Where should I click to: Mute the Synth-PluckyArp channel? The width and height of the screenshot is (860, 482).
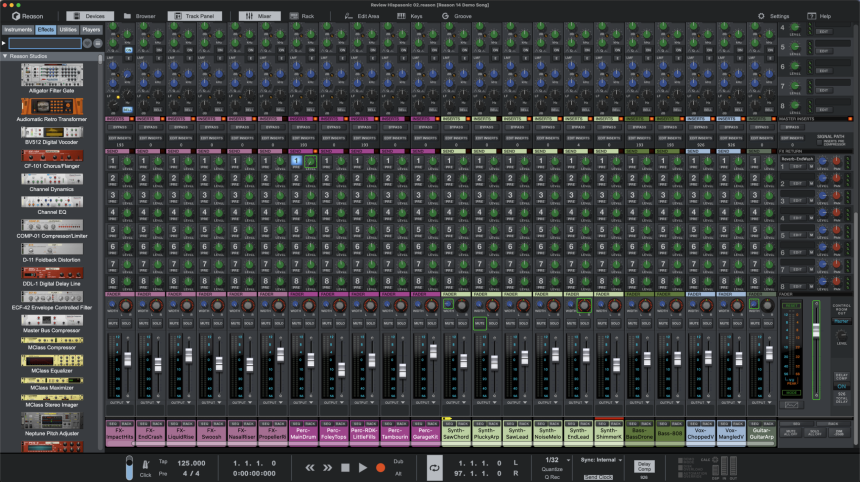[x=480, y=324]
